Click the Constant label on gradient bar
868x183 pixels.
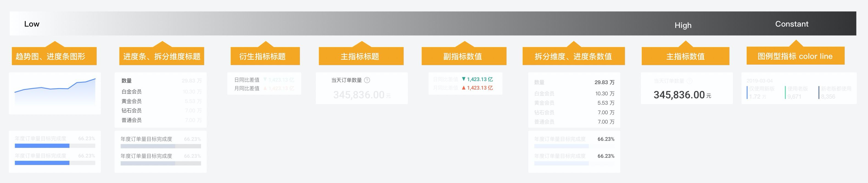[791, 24]
